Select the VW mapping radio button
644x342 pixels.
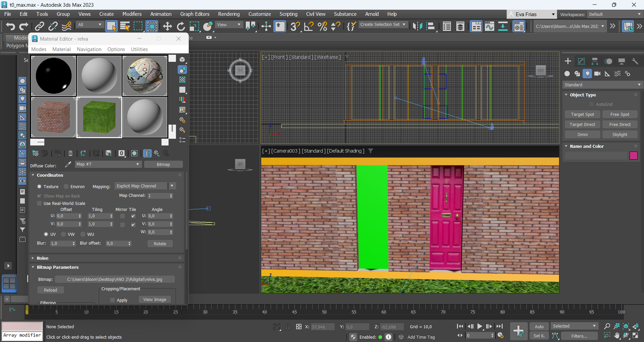coord(64,234)
